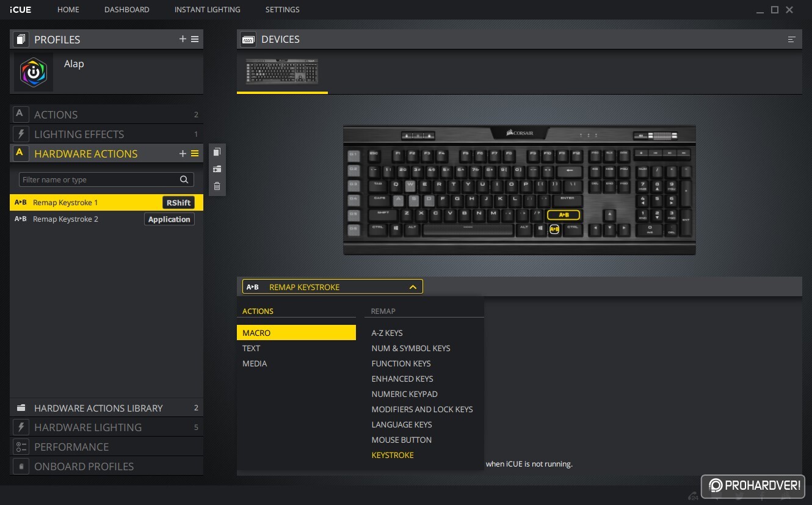Click the Corsair logo on keyboard
This screenshot has height=505, width=812.
coord(520,133)
